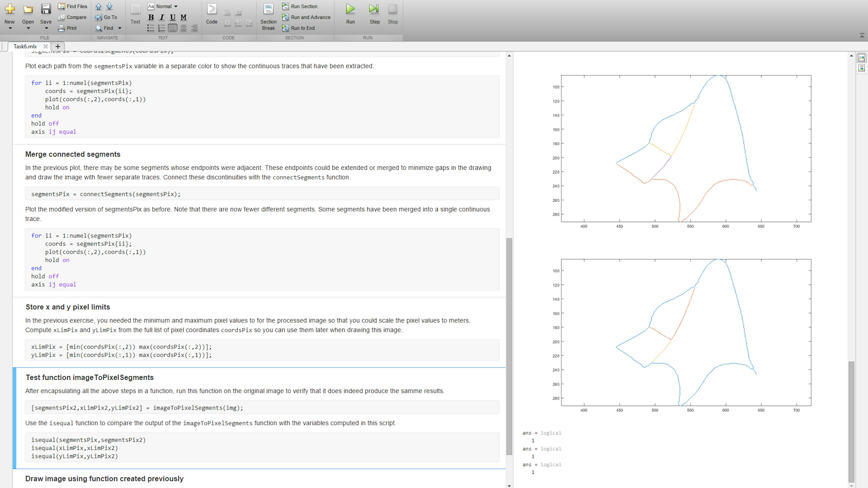Click Run Section

300,6
